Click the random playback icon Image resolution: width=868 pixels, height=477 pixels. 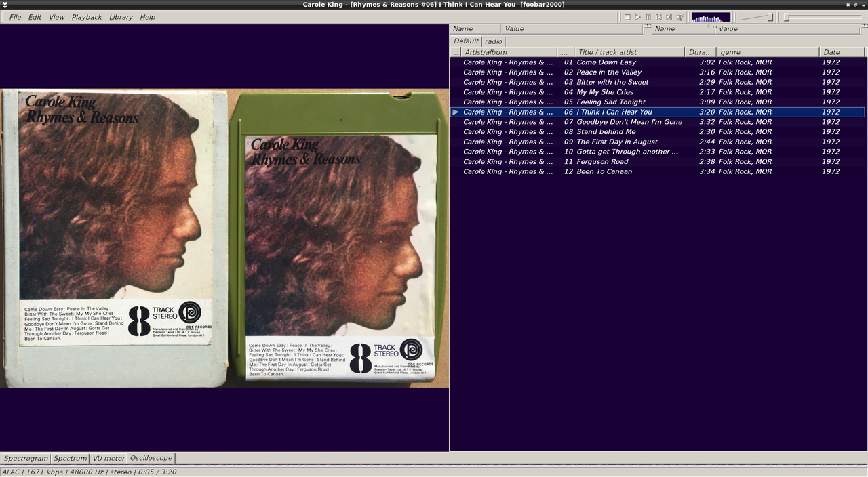tap(679, 17)
